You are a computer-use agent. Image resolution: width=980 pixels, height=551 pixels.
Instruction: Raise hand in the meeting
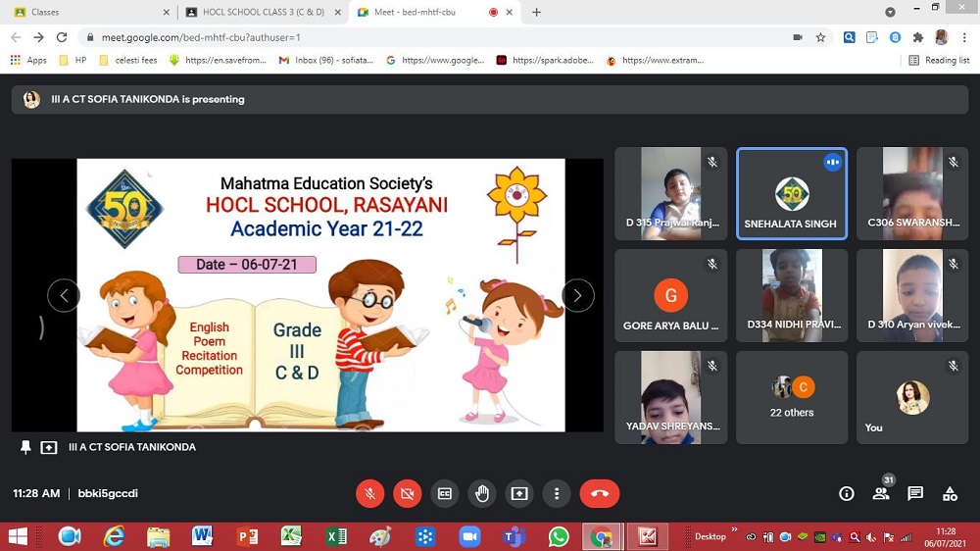(482, 494)
